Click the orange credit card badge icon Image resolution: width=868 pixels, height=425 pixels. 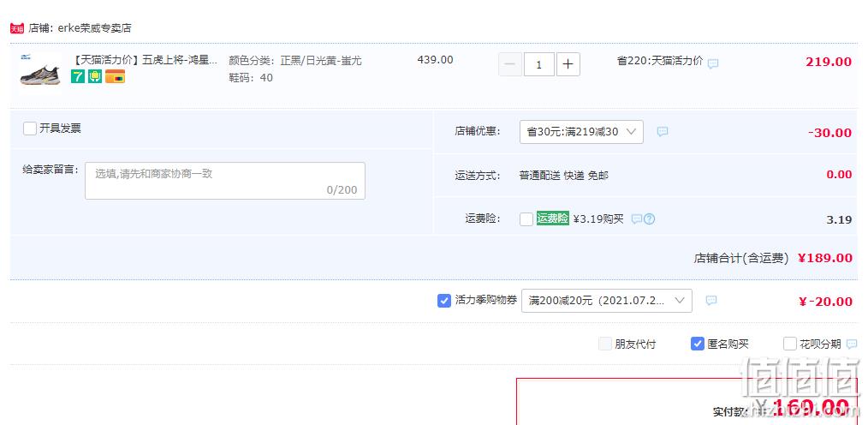[116, 76]
